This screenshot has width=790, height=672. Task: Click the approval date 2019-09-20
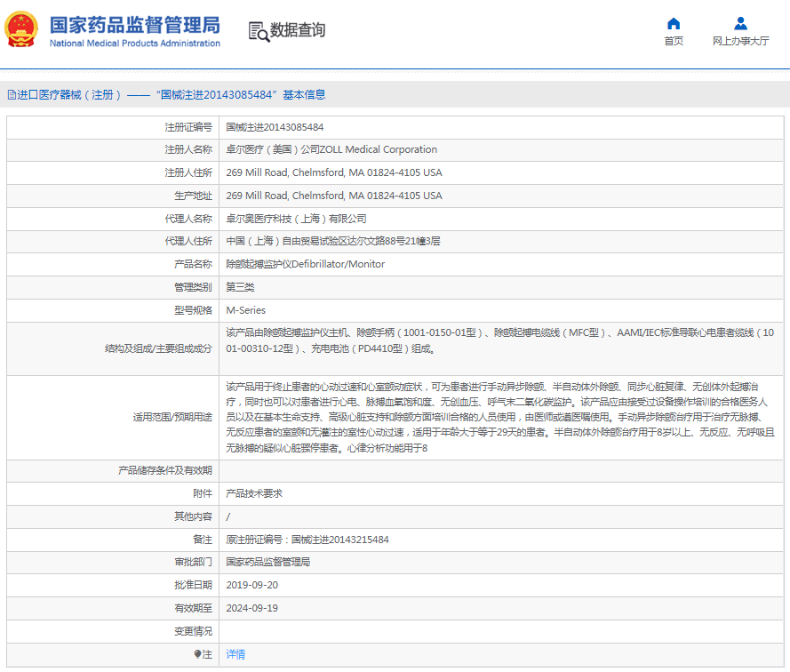pos(251,585)
